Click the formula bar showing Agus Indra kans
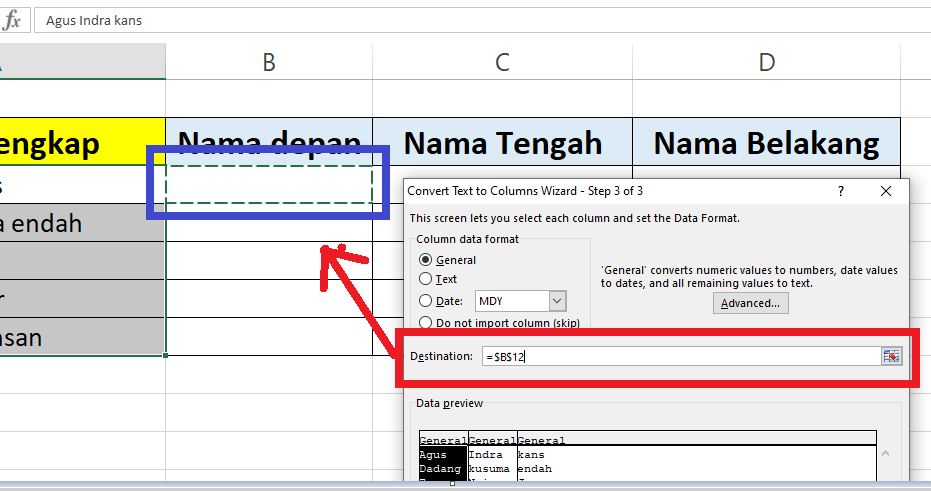 tap(482, 20)
